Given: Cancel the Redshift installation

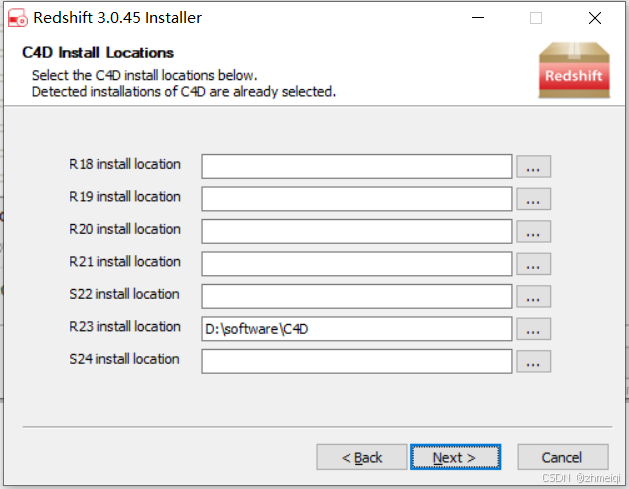Looking at the screenshot, I should 562,457.
